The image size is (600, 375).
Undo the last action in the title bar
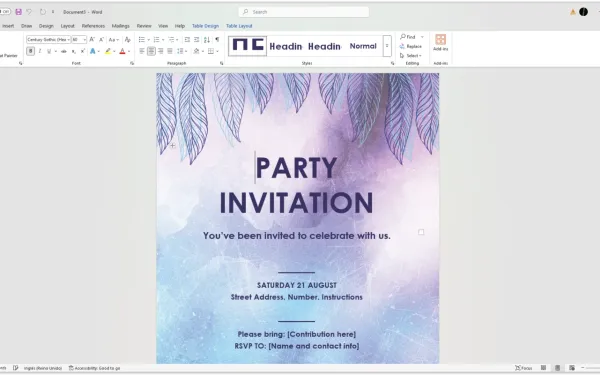29,12
